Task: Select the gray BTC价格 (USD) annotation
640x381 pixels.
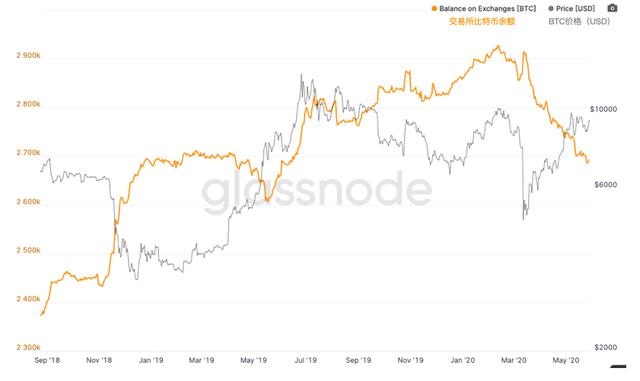Action: (579, 22)
